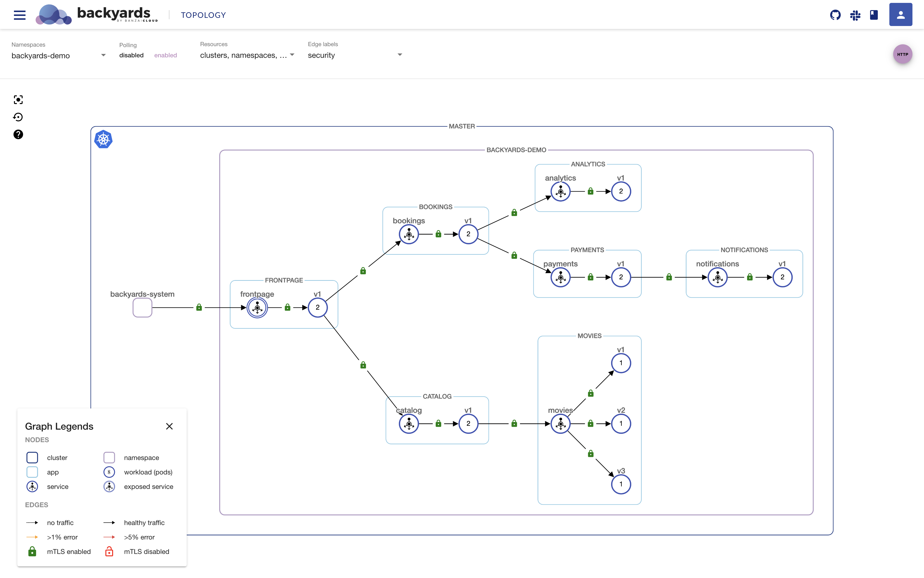Click lock on backyards-system to frontpage edge
Image resolution: width=924 pixels, height=578 pixels.
(199, 307)
